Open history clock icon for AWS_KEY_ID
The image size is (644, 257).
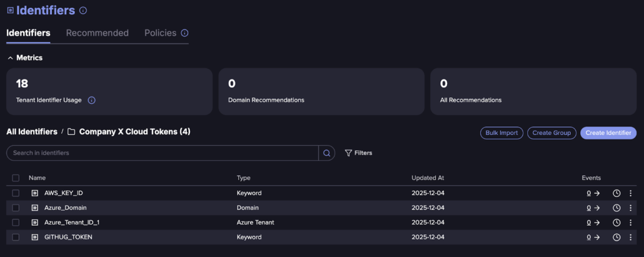click(x=616, y=193)
